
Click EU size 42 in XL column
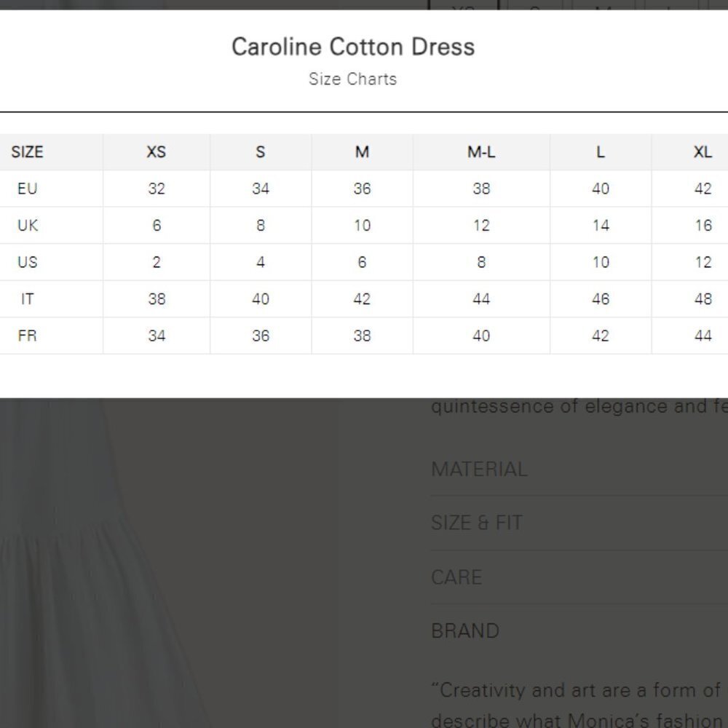(x=703, y=189)
